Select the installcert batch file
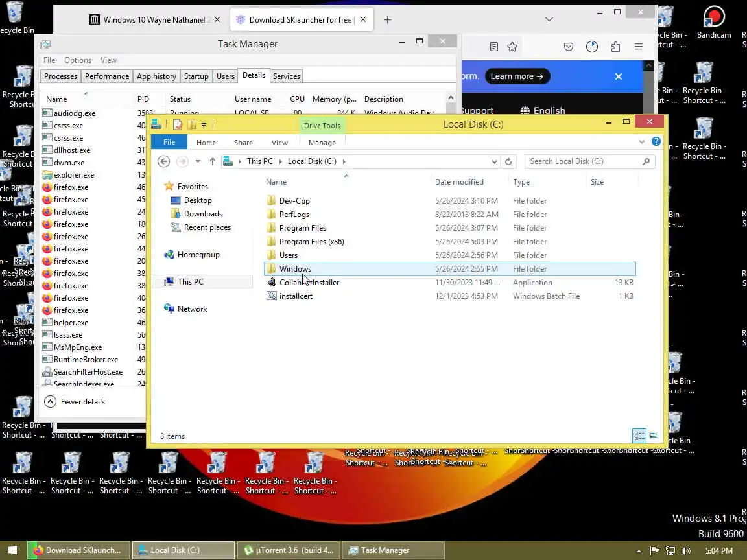 [450, 296]
